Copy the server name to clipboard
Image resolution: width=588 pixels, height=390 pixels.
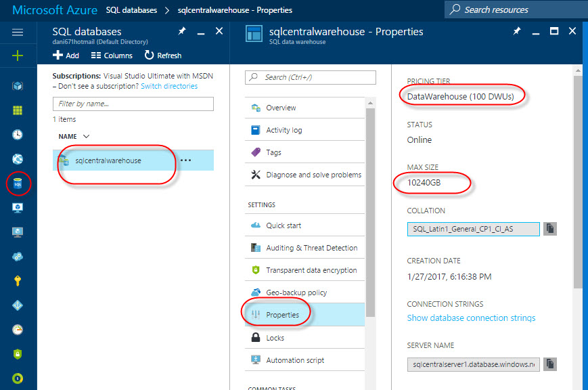pyautogui.click(x=551, y=364)
